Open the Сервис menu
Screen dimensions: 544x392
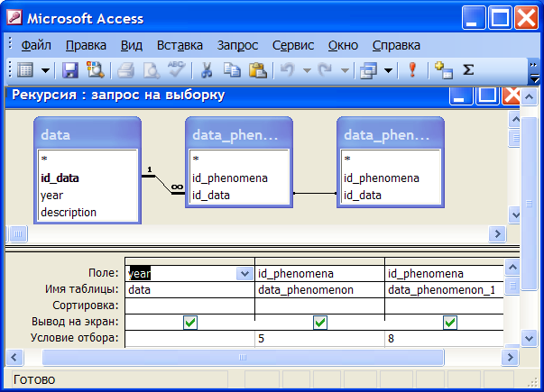[293, 45]
